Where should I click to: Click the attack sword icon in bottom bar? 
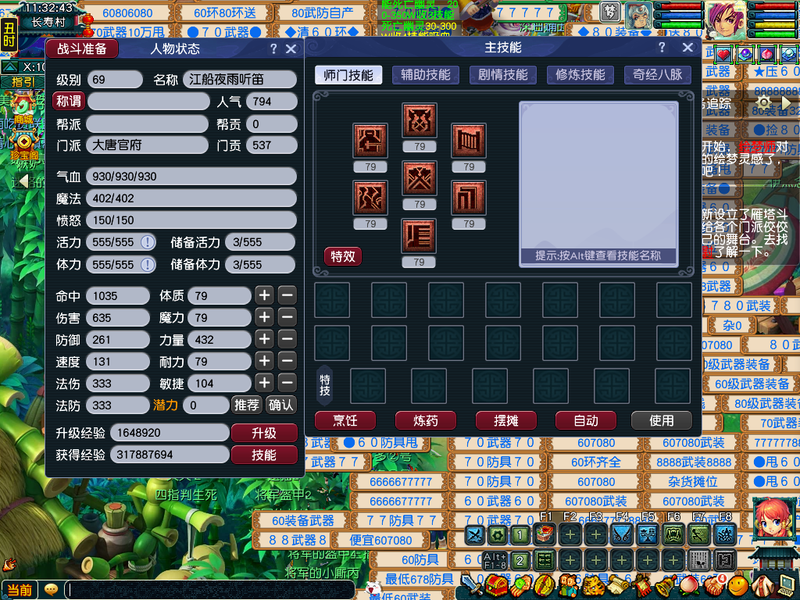point(470,585)
